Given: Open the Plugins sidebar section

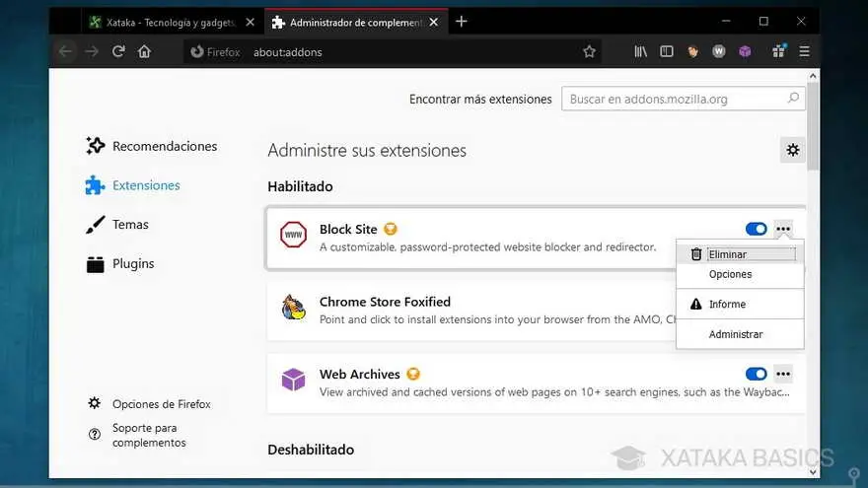Looking at the screenshot, I should click(x=120, y=263).
